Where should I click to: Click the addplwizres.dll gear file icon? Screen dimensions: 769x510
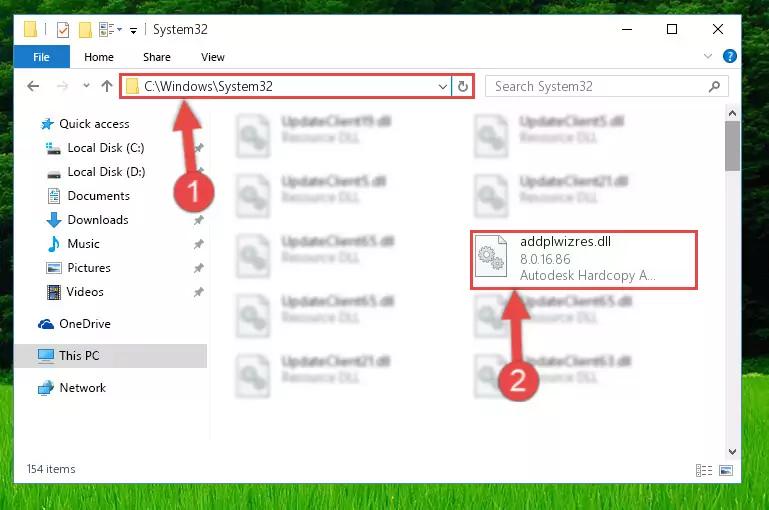click(491, 256)
